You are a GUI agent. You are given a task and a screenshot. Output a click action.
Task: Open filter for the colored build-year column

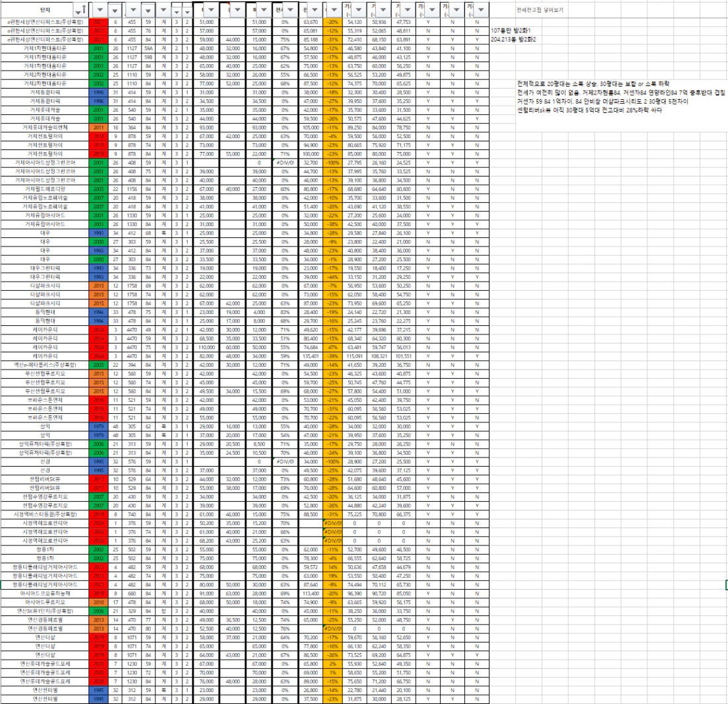[100, 10]
